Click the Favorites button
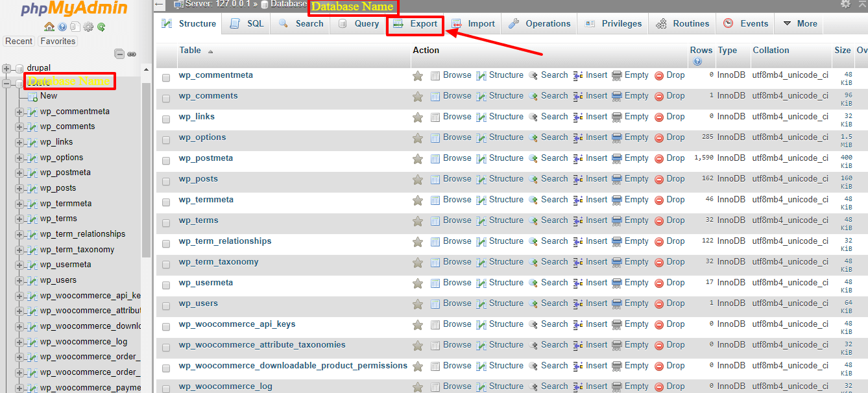 (58, 41)
